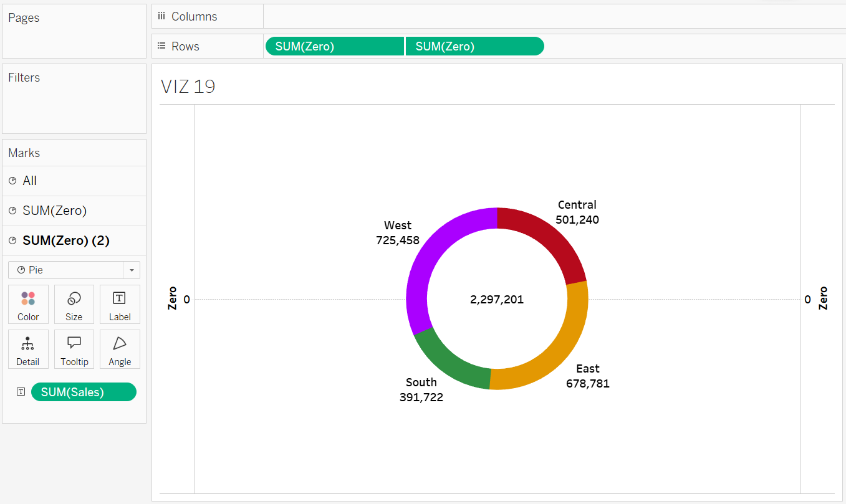The width and height of the screenshot is (846, 504).
Task: Select the green South donut segment
Action: 446,364
